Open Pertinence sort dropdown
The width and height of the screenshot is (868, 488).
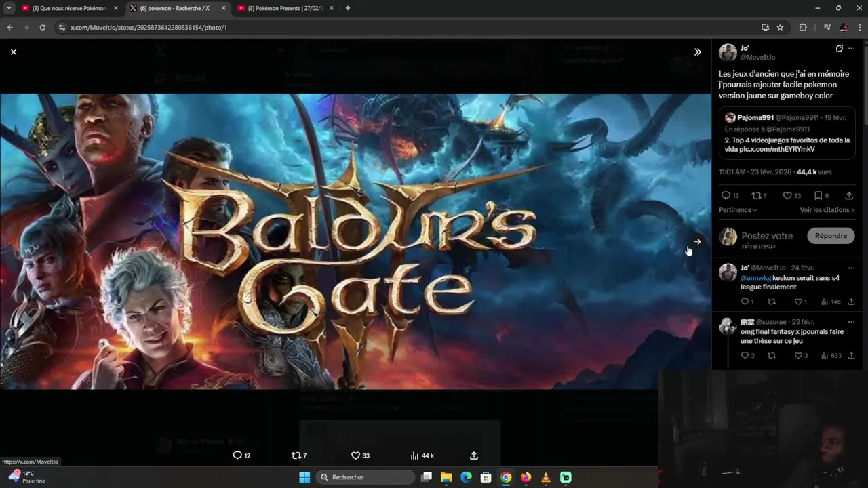point(738,210)
